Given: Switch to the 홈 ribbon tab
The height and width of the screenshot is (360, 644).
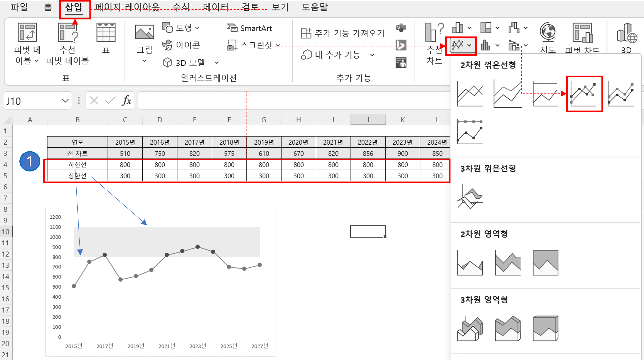Looking at the screenshot, I should [x=48, y=7].
